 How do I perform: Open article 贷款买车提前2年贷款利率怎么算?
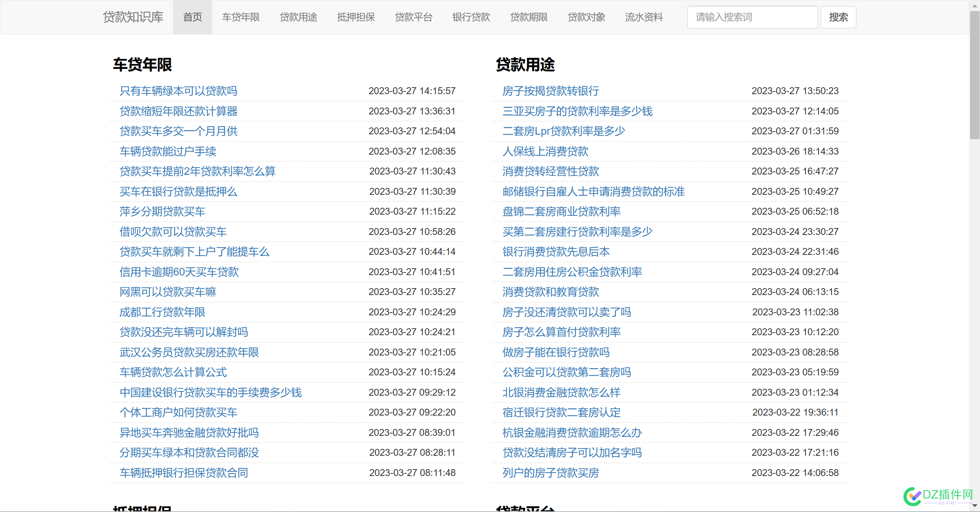point(198,171)
